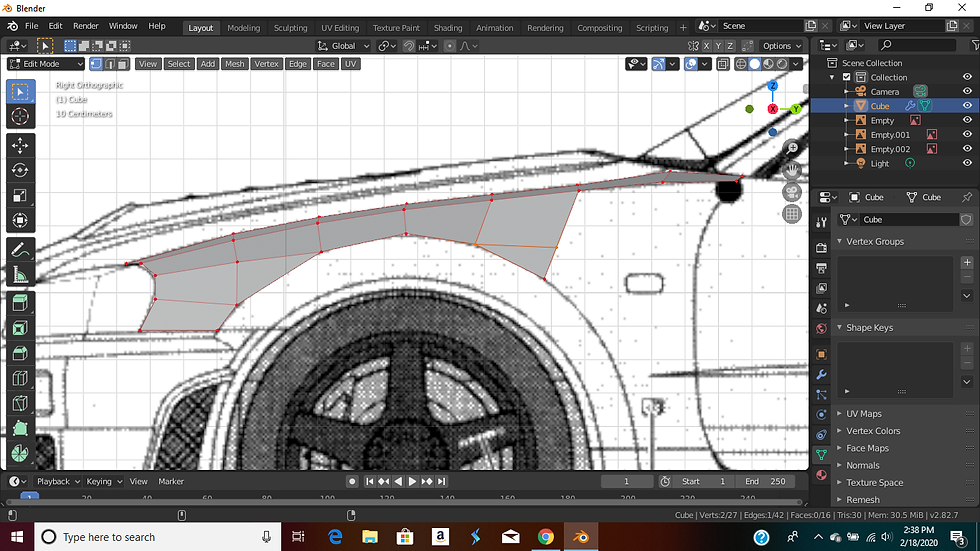The image size is (980, 551).
Task: Click the End frame 250 field
Action: [x=765, y=481]
